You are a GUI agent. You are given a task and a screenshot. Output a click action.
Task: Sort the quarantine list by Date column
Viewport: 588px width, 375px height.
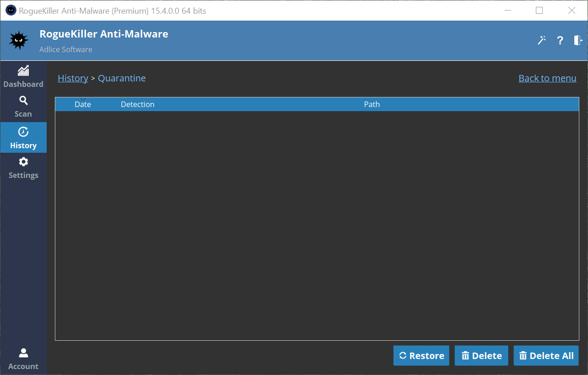83,104
